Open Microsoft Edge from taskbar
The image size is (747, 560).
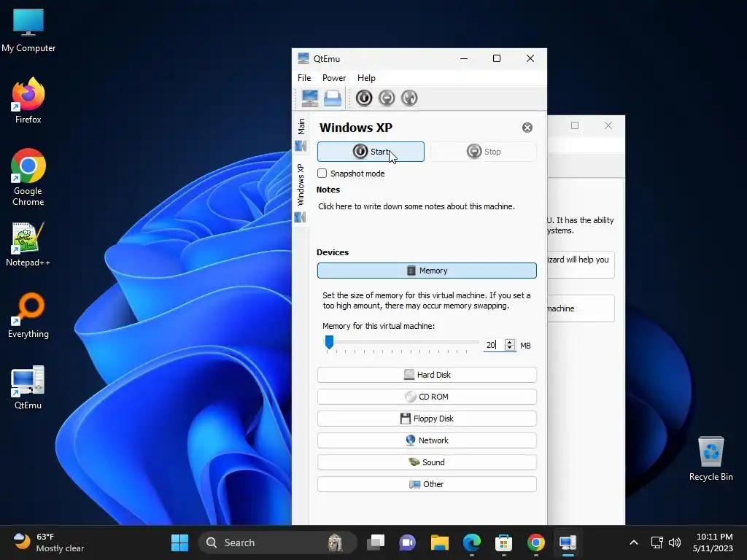(x=472, y=542)
